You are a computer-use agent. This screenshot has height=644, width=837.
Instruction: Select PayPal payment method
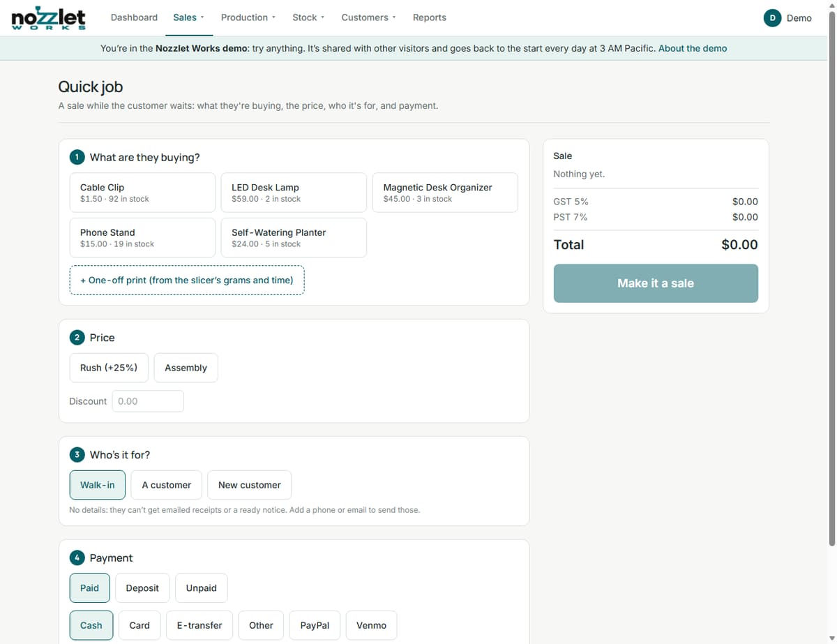click(x=315, y=625)
